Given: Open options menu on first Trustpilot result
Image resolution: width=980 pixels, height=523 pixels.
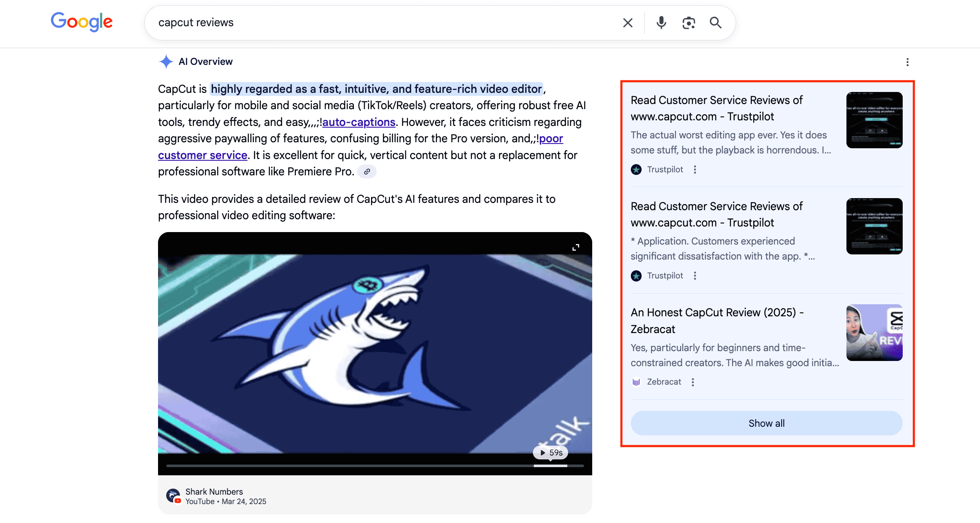Looking at the screenshot, I should [694, 169].
